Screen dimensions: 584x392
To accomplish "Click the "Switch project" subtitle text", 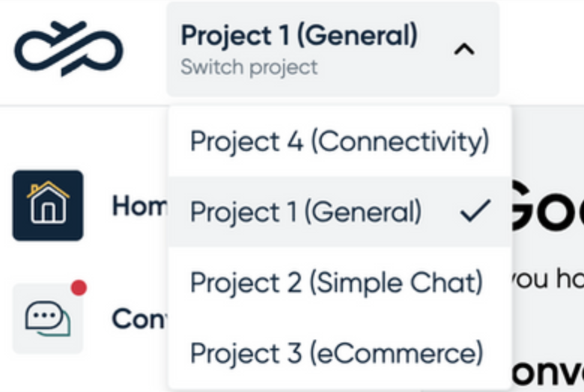I will coord(249,68).
